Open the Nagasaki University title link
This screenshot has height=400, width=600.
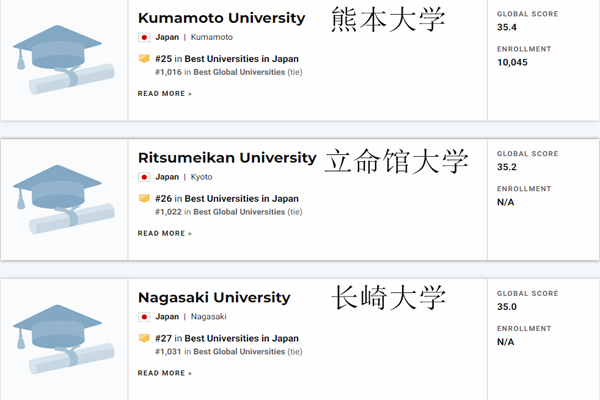coord(214,297)
